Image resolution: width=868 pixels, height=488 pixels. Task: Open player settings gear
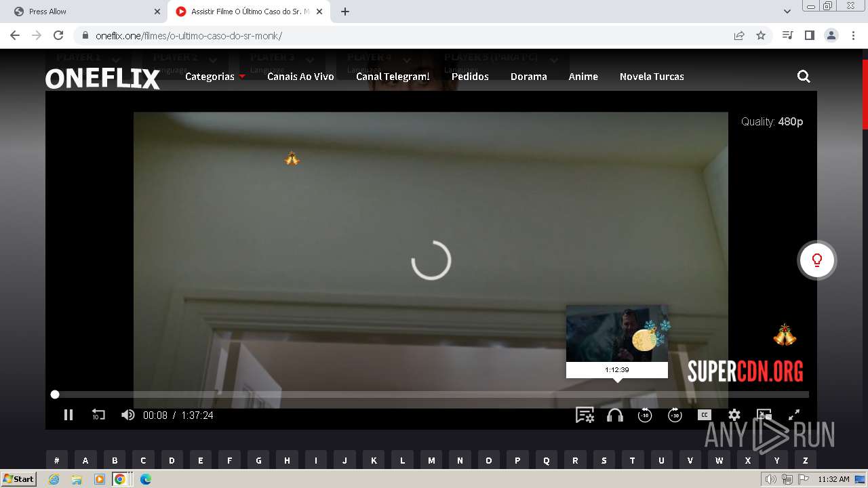click(x=734, y=415)
